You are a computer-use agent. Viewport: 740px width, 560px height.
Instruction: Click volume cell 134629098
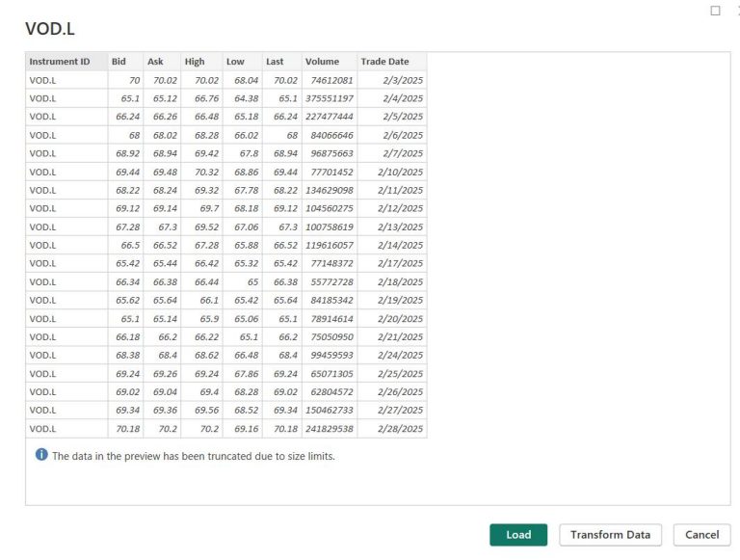pos(330,190)
